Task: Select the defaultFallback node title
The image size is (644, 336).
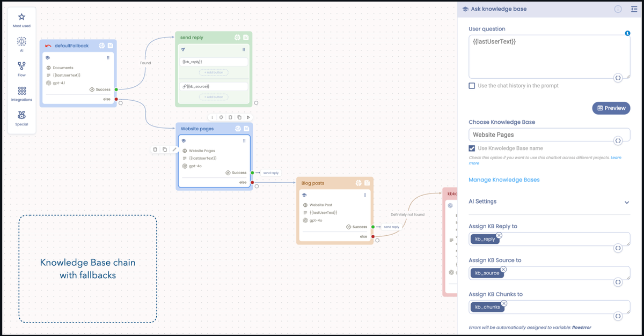Action: pos(71,46)
